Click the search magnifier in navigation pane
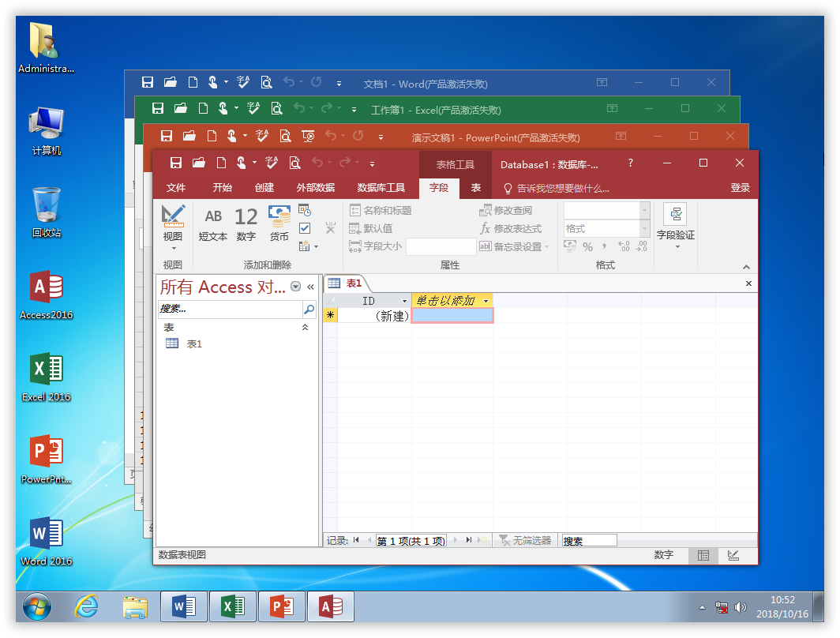 tap(309, 309)
